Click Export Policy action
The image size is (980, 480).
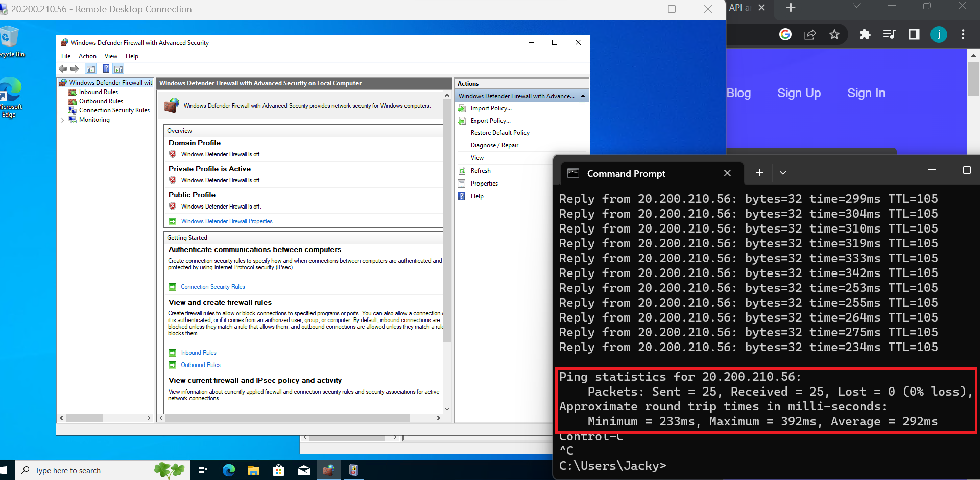click(490, 121)
